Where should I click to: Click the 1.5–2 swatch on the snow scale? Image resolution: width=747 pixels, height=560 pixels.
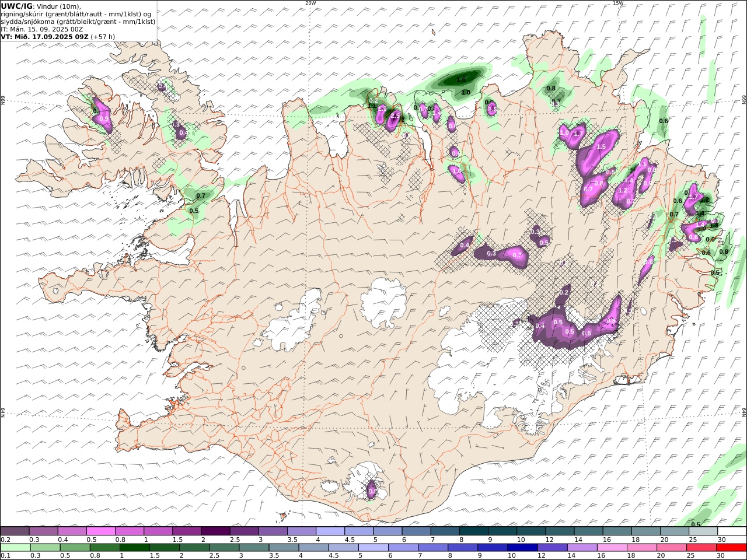[x=187, y=531]
